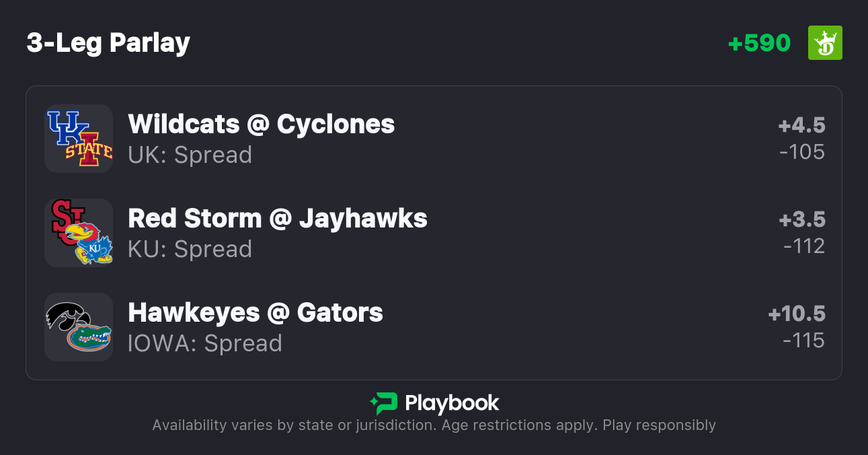Select the Wildcats @ Cyclones matchup title

(262, 124)
